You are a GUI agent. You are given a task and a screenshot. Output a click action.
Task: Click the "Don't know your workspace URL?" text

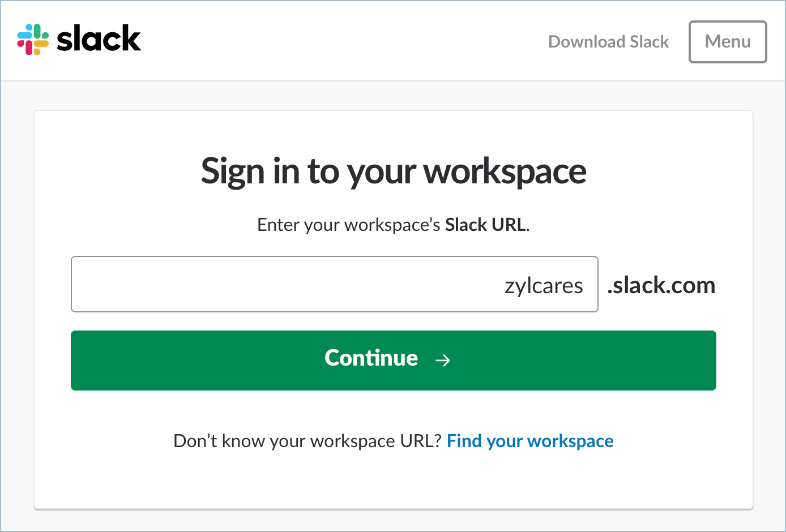307,441
